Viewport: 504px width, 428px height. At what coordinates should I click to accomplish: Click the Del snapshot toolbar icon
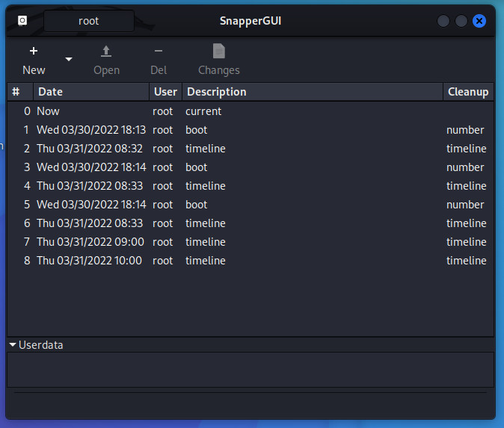tap(158, 51)
